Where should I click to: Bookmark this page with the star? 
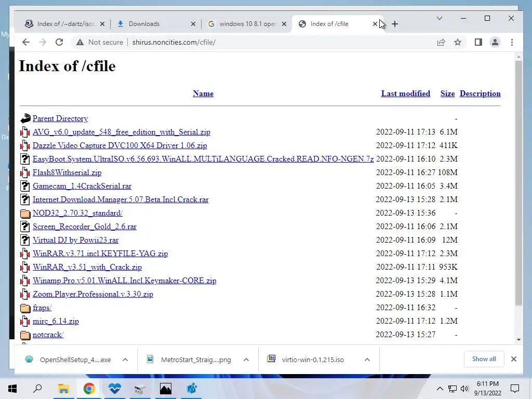coord(458,43)
